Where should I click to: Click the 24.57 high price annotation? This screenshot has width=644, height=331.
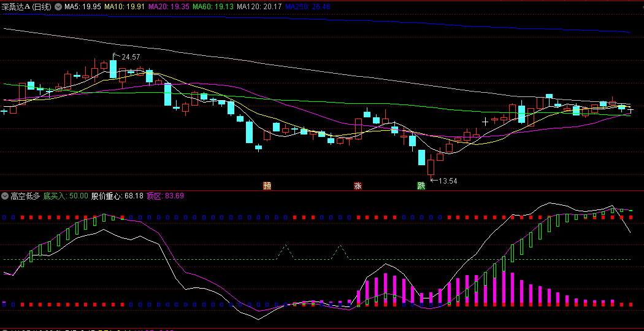pyautogui.click(x=131, y=57)
